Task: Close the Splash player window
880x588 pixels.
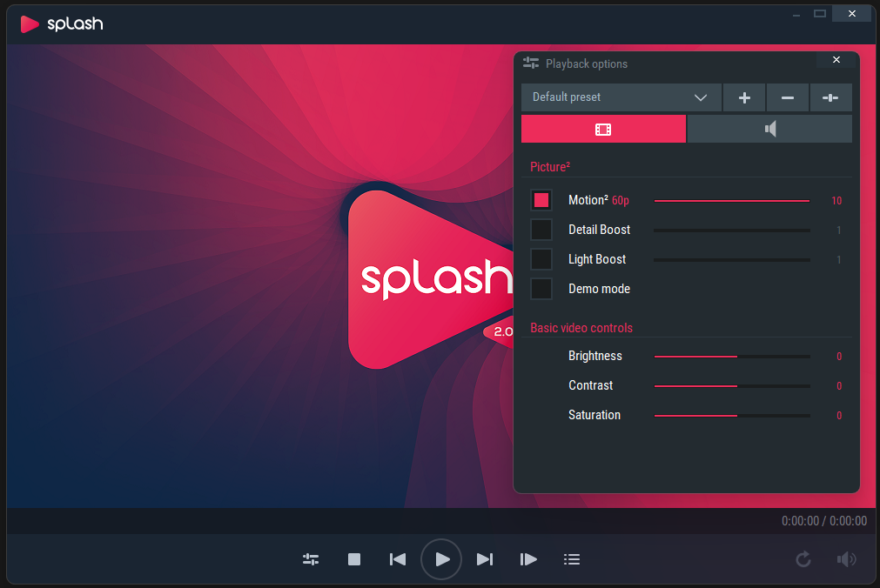Action: (852, 13)
